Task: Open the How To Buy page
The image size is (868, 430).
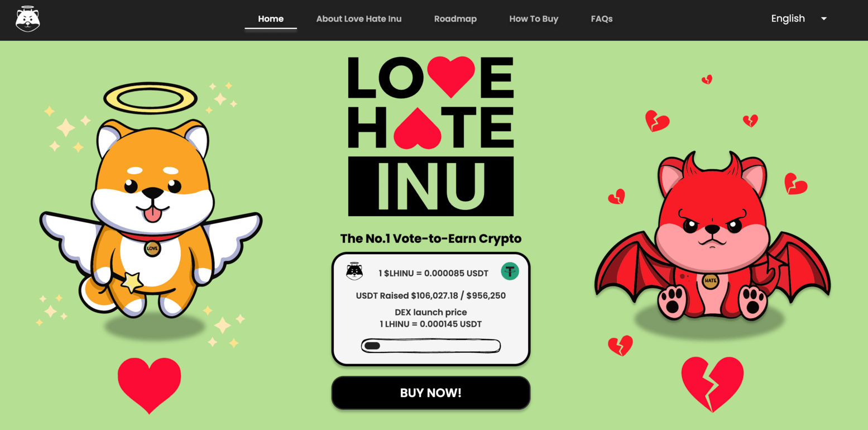Action: click(x=534, y=19)
